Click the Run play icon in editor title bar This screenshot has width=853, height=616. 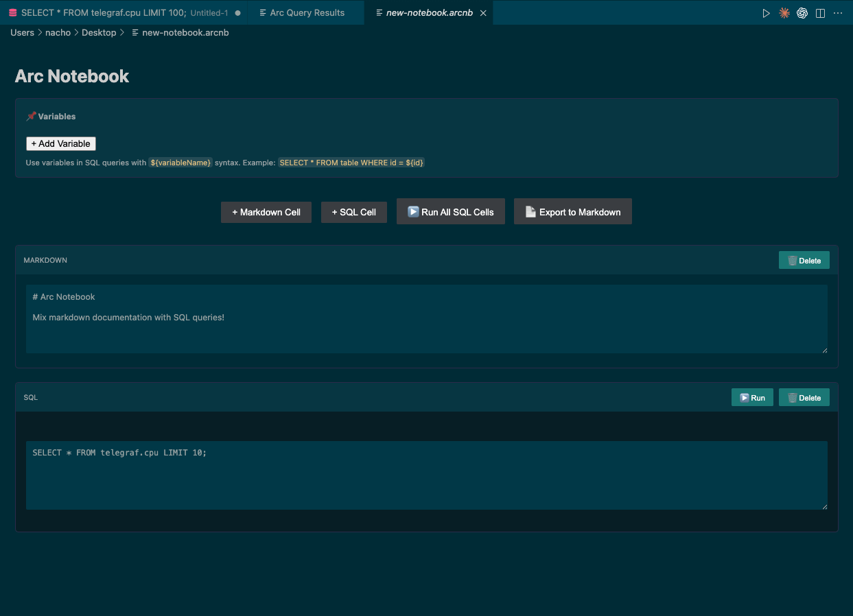click(x=767, y=13)
